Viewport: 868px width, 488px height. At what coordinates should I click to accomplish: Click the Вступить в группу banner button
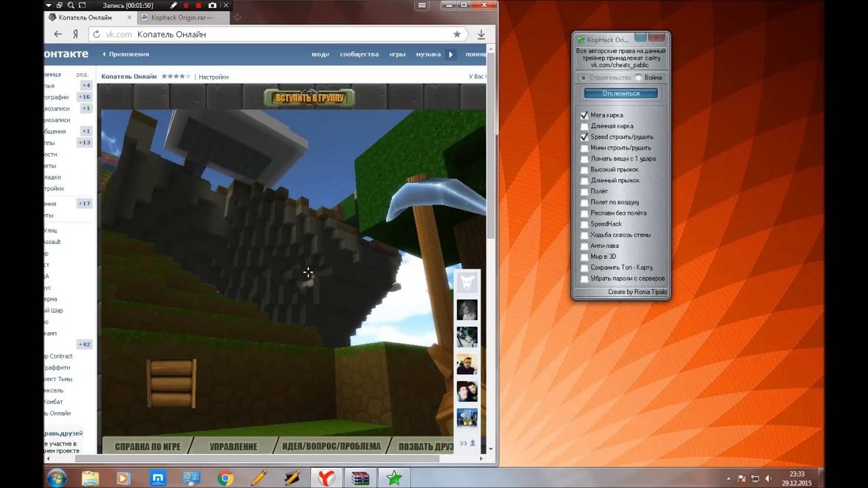coord(309,98)
